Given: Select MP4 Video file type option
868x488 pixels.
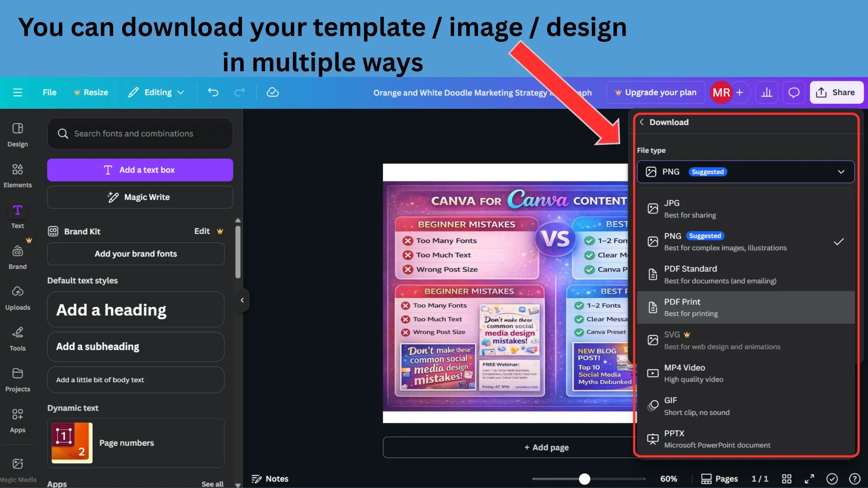Looking at the screenshot, I should click(x=746, y=373).
